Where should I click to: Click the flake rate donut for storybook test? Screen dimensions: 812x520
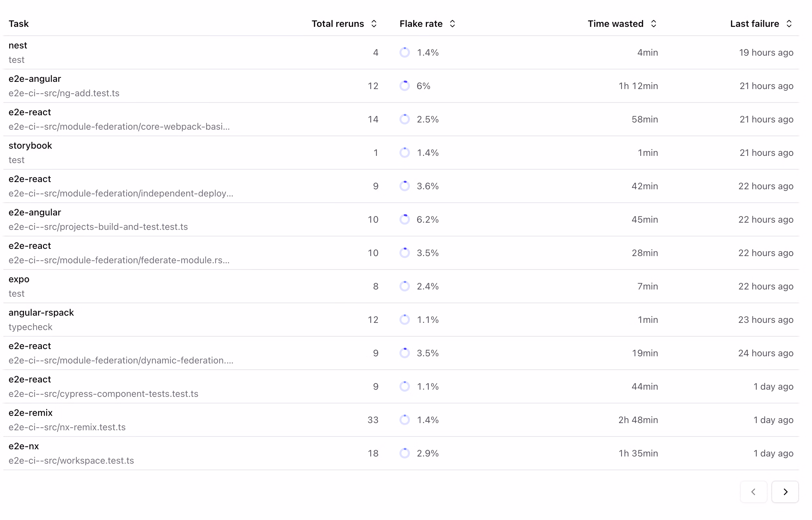click(405, 152)
